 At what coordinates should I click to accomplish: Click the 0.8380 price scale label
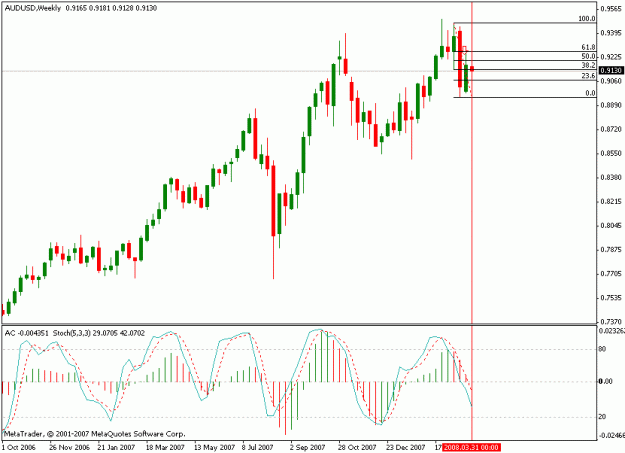coord(612,177)
